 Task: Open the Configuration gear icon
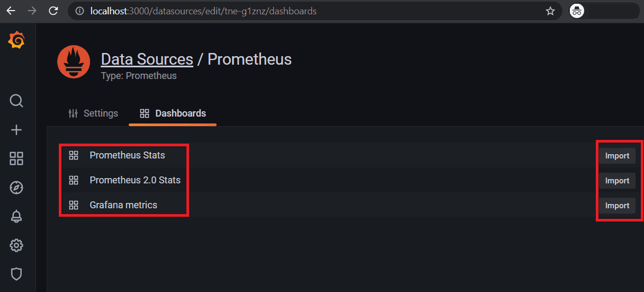pyautogui.click(x=16, y=245)
